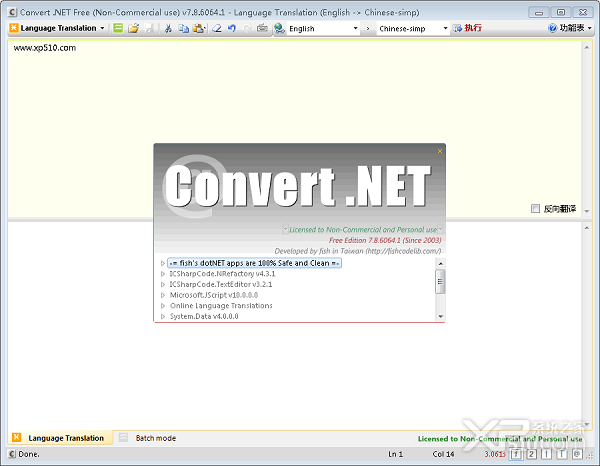Expand the 'fish's dotNET apps' tree node
Image resolution: width=600 pixels, height=466 pixels.
[x=163, y=263]
